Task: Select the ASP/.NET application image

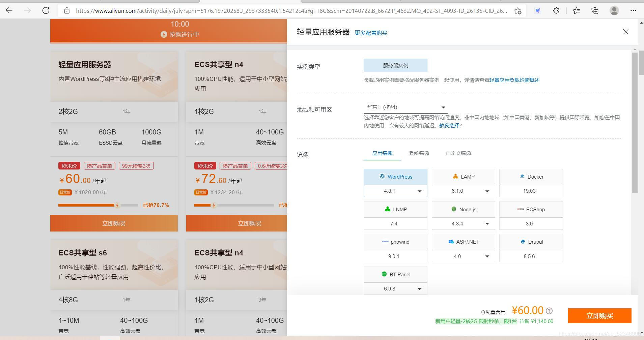Action: coord(464,242)
